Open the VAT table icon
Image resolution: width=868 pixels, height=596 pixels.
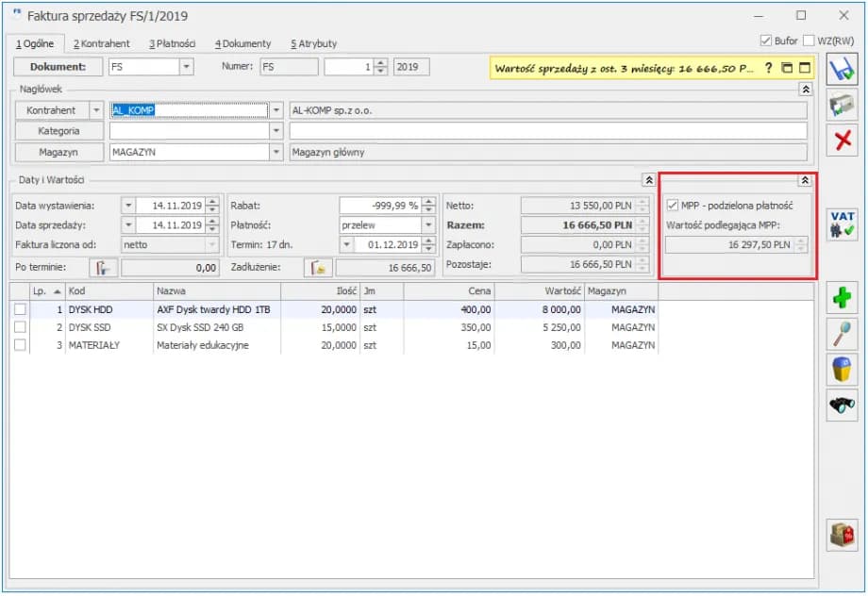click(x=842, y=224)
